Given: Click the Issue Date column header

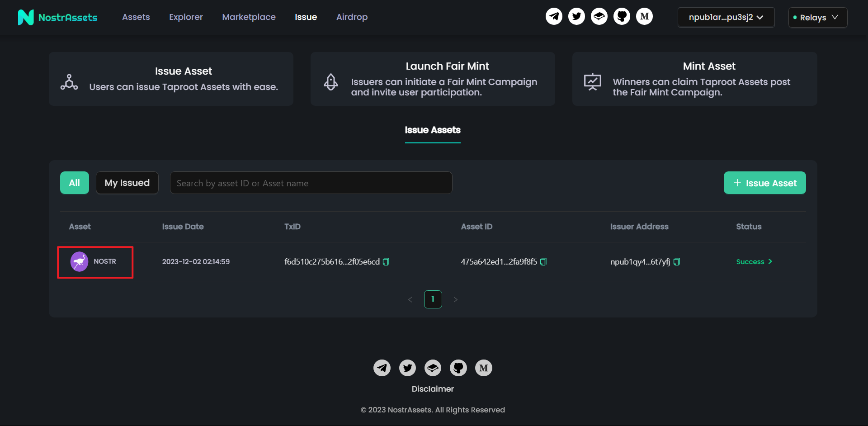Looking at the screenshot, I should [x=183, y=227].
